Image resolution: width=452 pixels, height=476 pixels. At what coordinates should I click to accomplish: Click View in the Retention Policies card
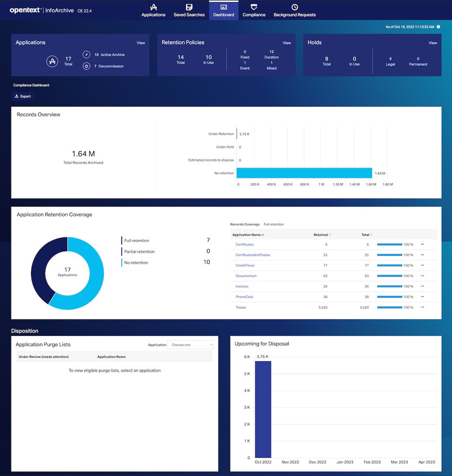click(x=287, y=43)
